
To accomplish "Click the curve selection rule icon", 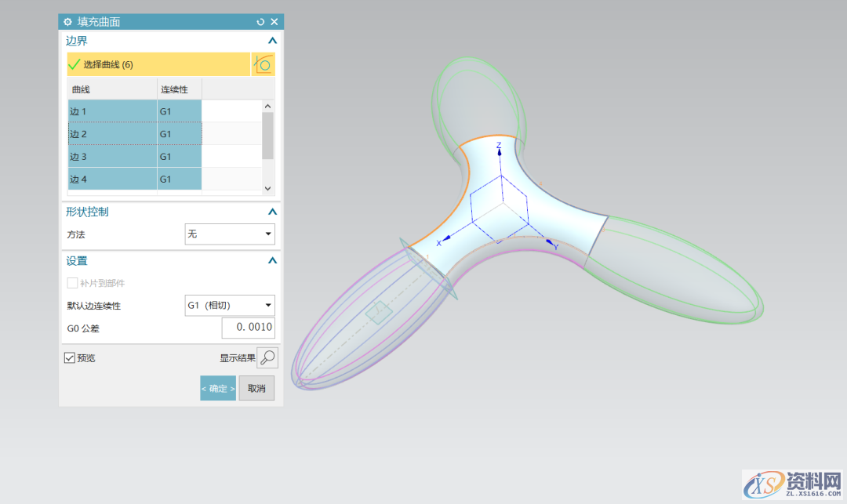I will click(x=264, y=64).
